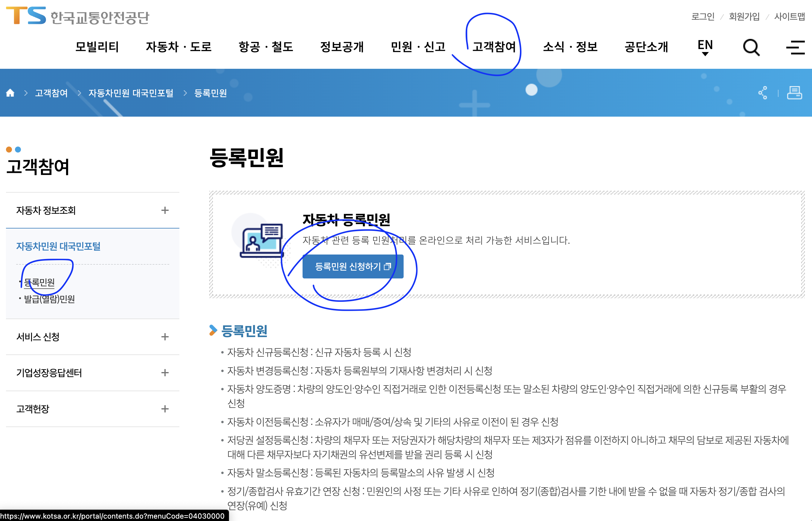Expand 서비스 신청 sidebar section
This screenshot has width=812, height=521.
[165, 337]
